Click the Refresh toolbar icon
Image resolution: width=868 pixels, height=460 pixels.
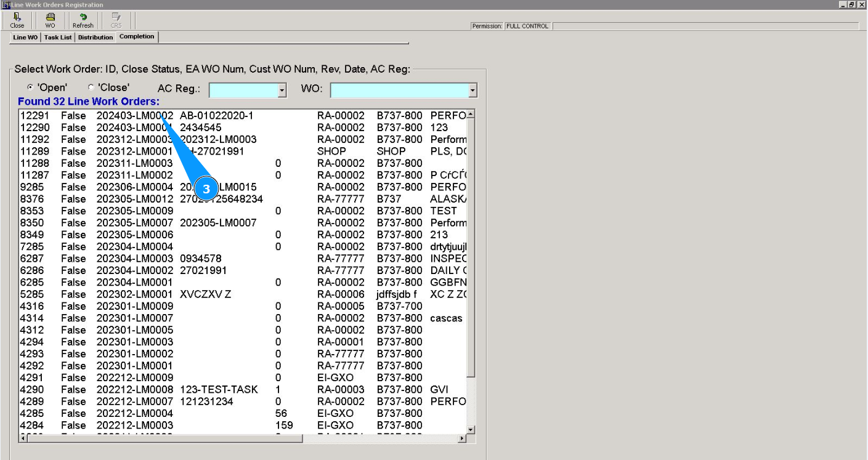coord(83,21)
